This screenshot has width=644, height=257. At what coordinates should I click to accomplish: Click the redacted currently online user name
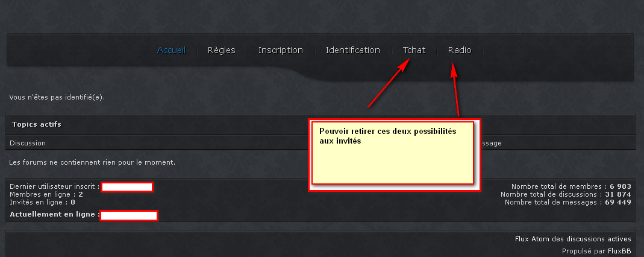(x=129, y=215)
